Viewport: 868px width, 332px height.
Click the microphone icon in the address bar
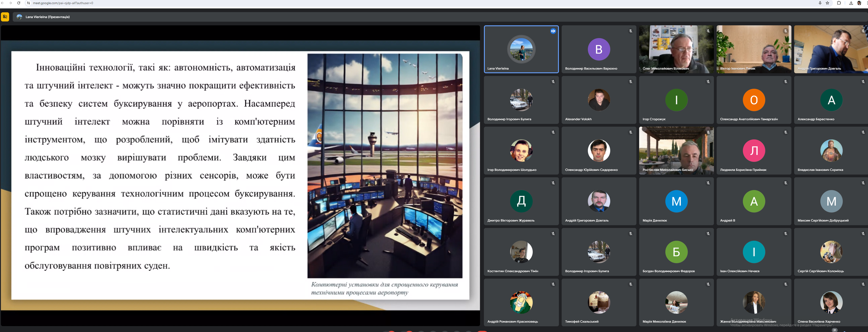coord(820,3)
